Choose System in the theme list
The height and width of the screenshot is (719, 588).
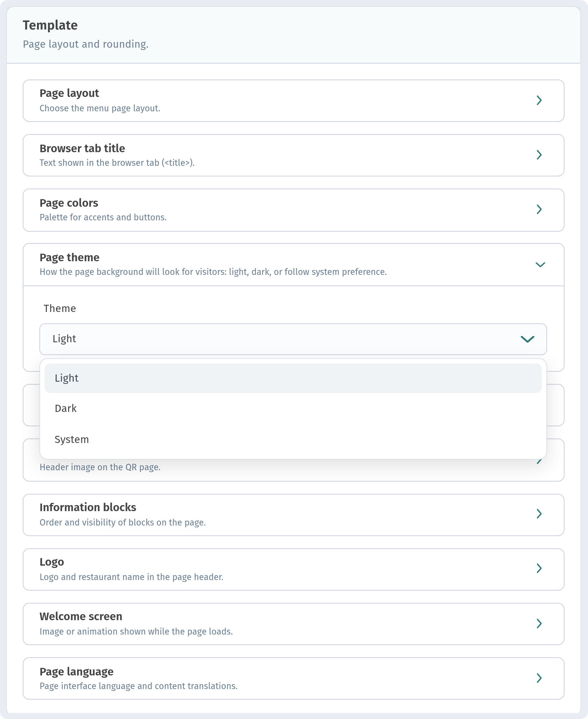click(293, 440)
